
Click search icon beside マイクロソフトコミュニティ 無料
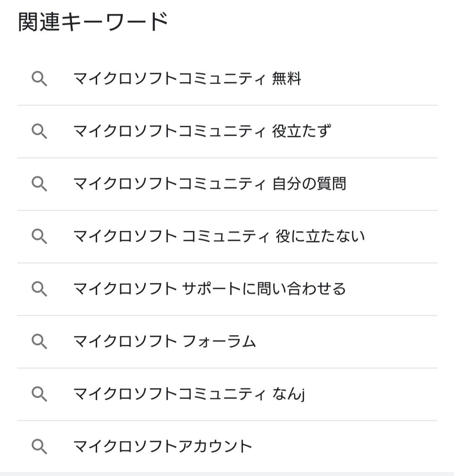[x=39, y=79]
